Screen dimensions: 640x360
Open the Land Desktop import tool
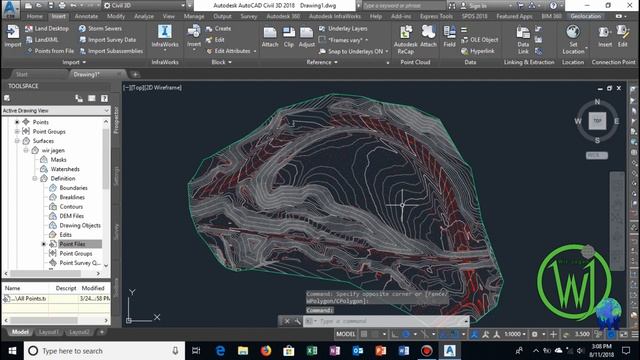pyautogui.click(x=46, y=29)
